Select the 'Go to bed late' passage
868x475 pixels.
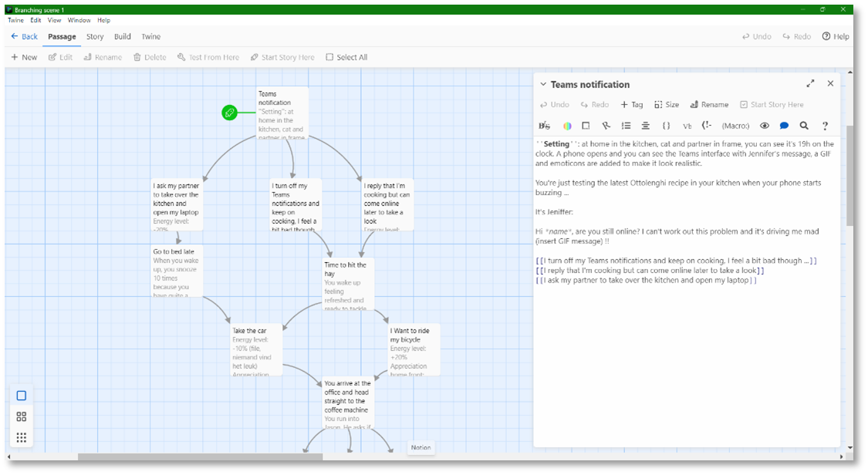click(177, 271)
